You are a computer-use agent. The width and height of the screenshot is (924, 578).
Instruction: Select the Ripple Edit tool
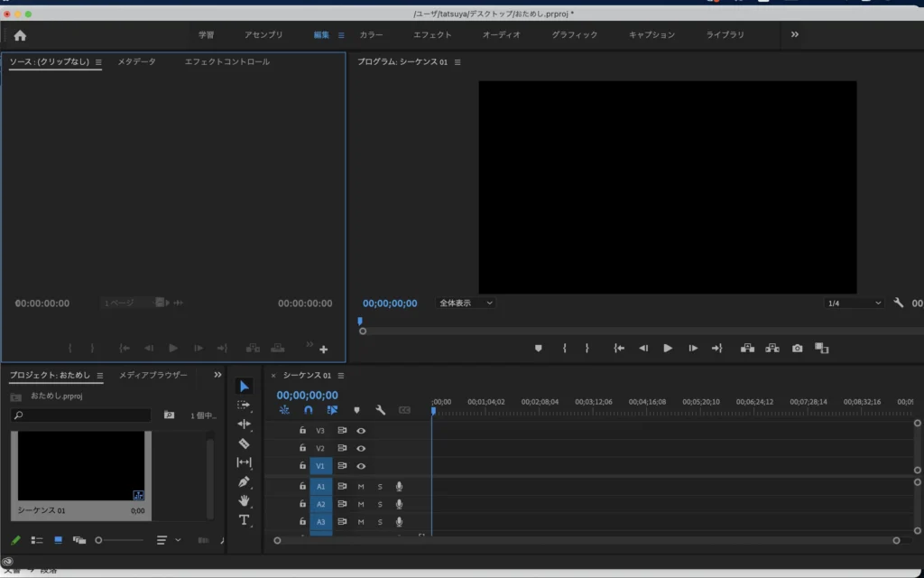click(244, 424)
